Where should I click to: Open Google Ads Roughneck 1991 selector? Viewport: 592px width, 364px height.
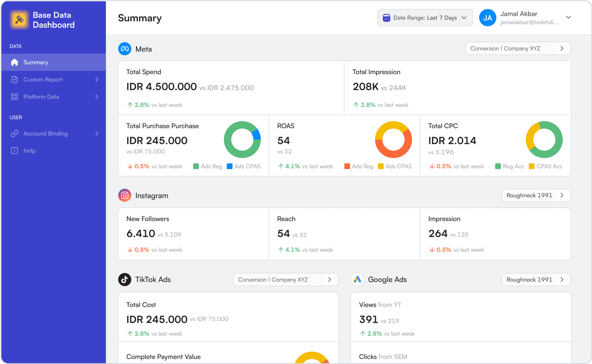[x=536, y=280]
